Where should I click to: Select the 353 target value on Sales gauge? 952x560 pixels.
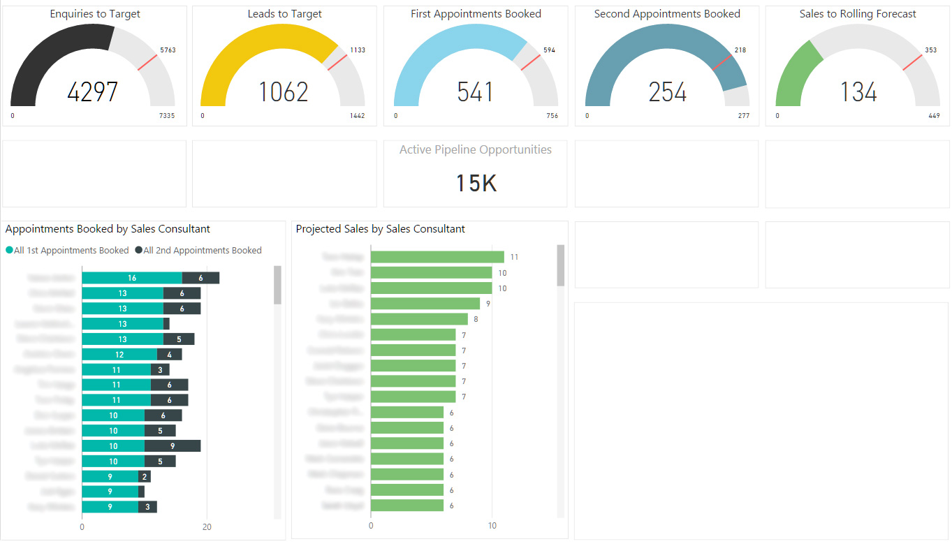931,50
